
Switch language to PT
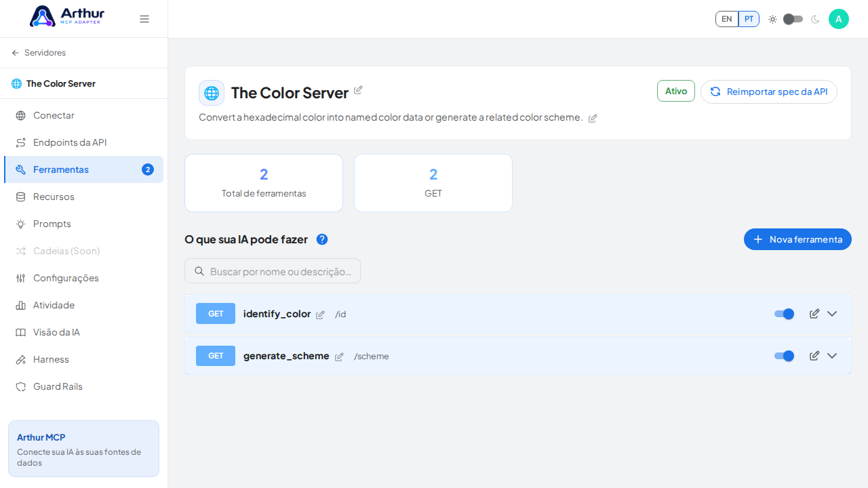pyautogui.click(x=749, y=19)
